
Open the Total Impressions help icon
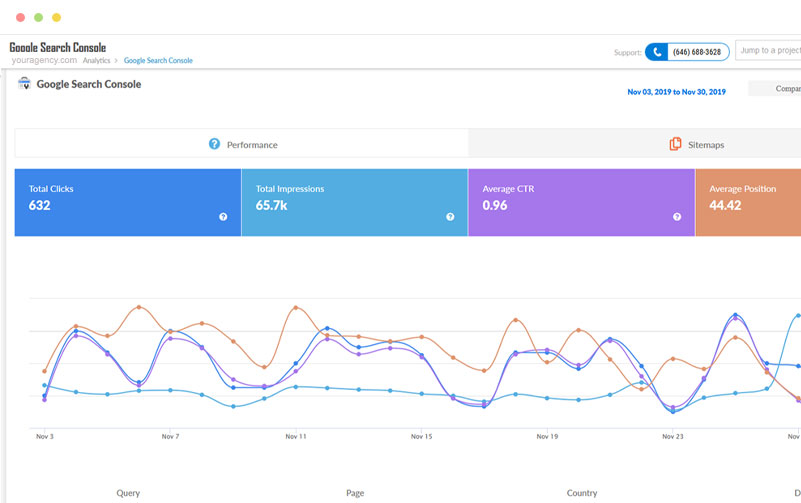(x=450, y=217)
